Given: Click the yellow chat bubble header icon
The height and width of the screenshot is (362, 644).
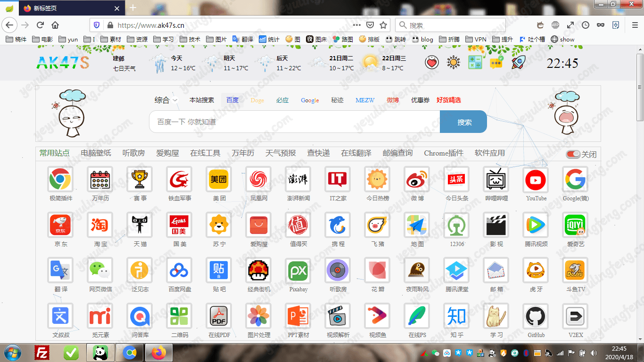Looking at the screenshot, I should click(496, 62).
